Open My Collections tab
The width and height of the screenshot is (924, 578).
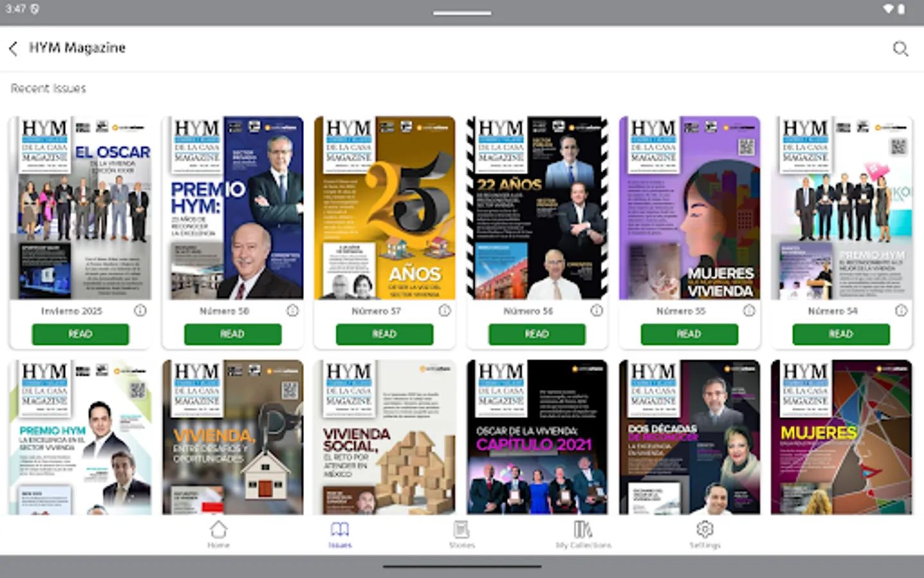pos(583,534)
